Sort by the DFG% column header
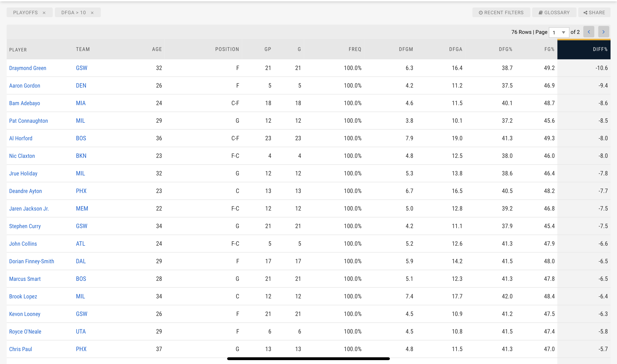 click(505, 49)
